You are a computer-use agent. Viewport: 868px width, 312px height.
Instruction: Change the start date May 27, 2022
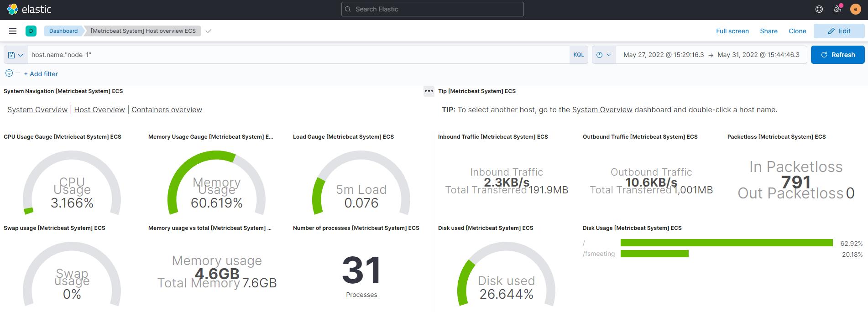coord(664,55)
